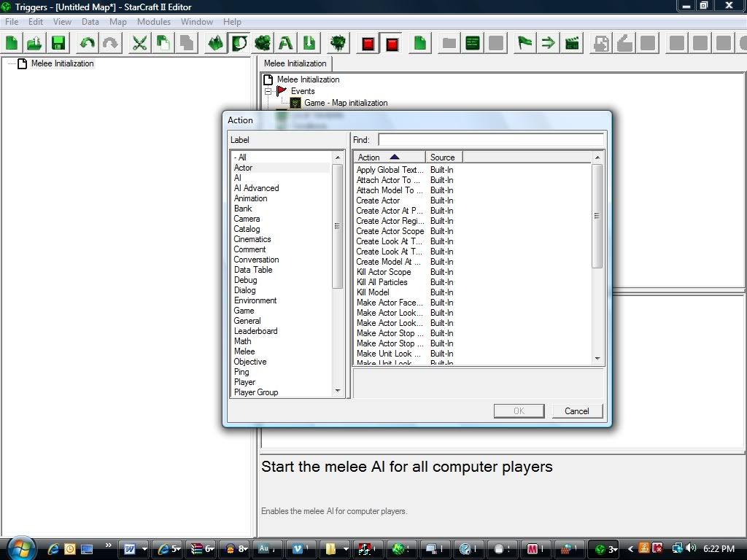Click the green right-arrow toolbar icon

pos(549,43)
